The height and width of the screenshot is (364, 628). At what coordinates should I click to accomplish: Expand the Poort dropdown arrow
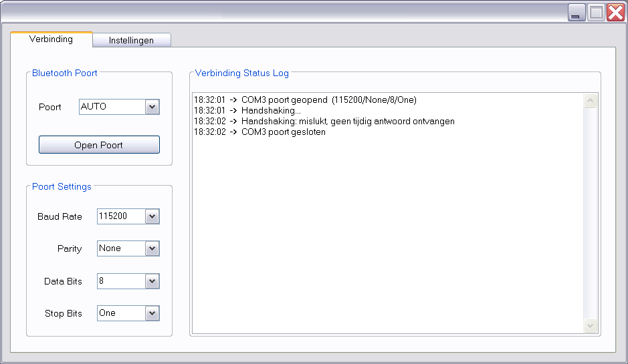pos(152,107)
